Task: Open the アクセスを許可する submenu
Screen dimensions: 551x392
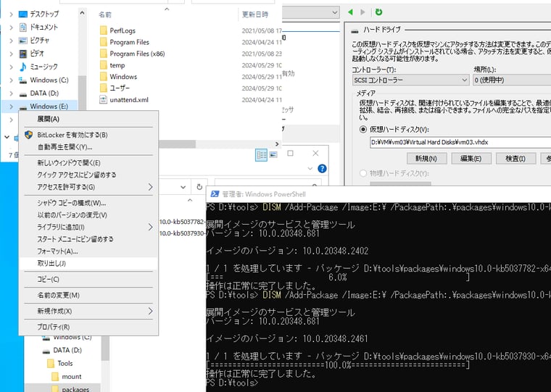Action: [88, 187]
